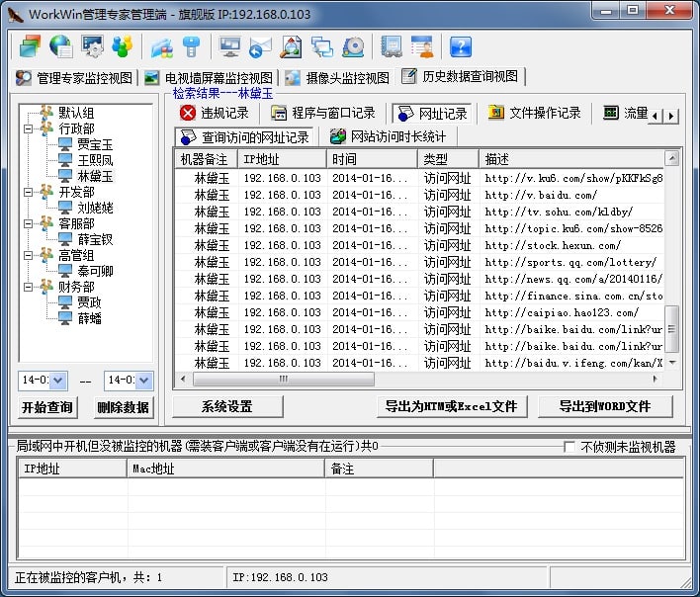
Task: Collapse the 行政部 tree node
Action: 28,128
